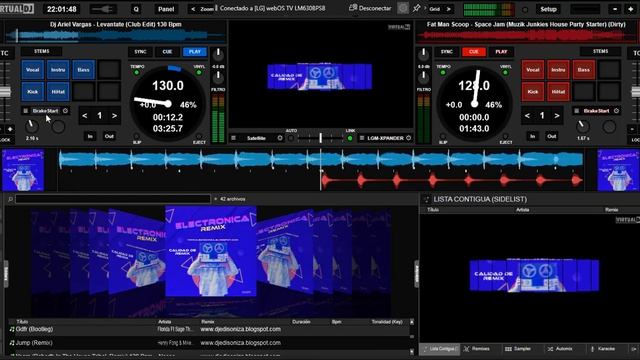Open the LGM-XPANDER effect list menu icon
The height and width of the screenshot is (360, 640).
(x=362, y=138)
